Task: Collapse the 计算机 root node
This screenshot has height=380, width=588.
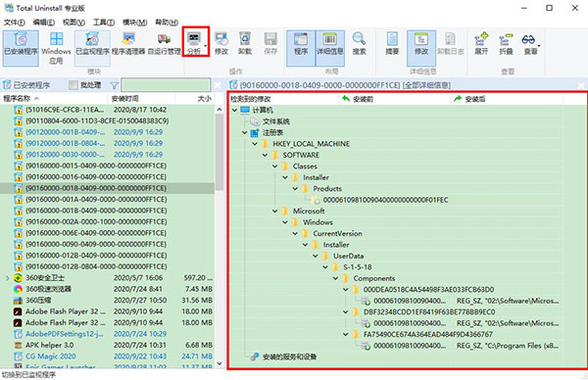Action: click(235, 110)
